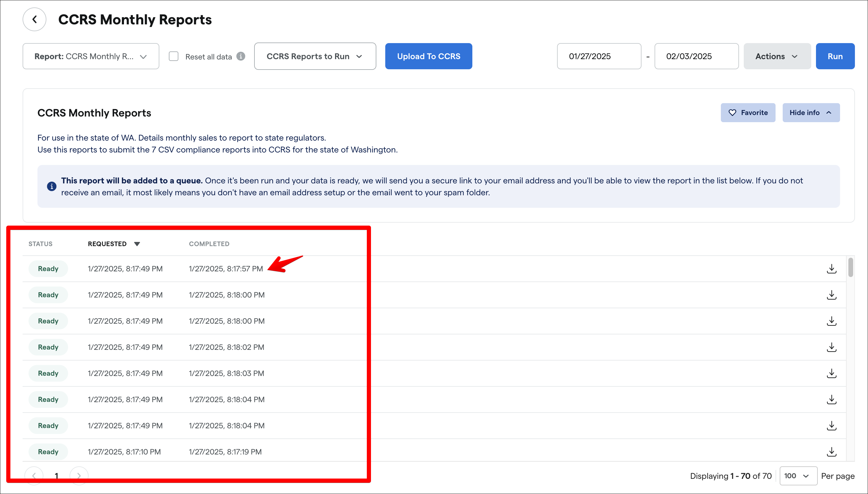Click the Run button
868x494 pixels.
pyautogui.click(x=835, y=56)
